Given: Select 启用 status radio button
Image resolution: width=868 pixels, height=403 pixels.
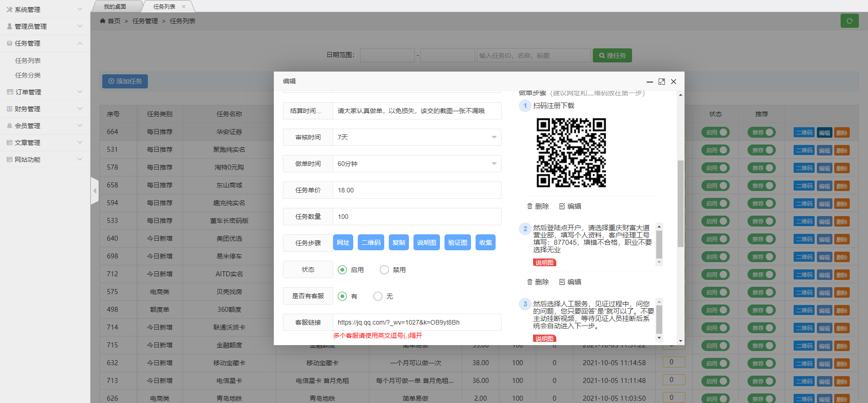Looking at the screenshot, I should (342, 270).
